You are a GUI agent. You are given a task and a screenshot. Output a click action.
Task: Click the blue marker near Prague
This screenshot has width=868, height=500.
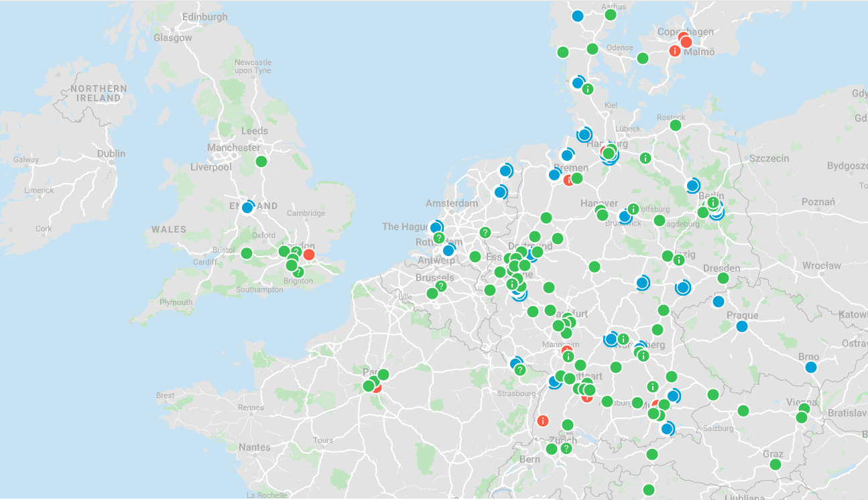click(x=741, y=326)
